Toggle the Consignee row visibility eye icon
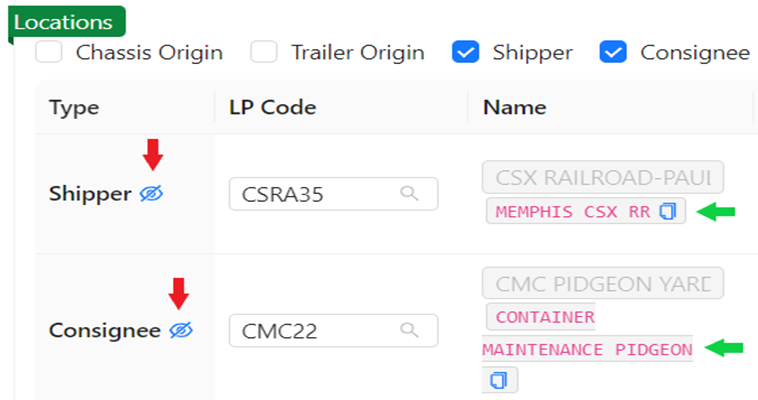The image size is (758, 400). coord(181,330)
